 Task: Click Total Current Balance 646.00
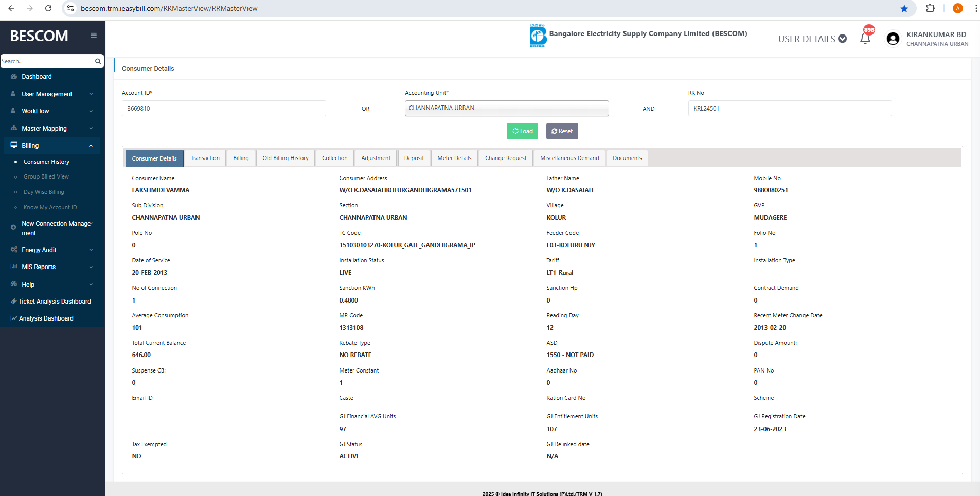(141, 355)
